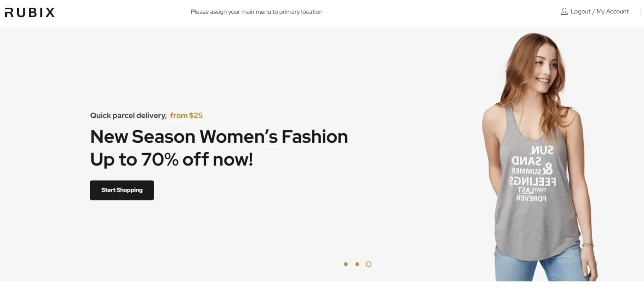Viewport: 644px width, 300px height.
Task: Click the user profile icon
Action: point(564,11)
